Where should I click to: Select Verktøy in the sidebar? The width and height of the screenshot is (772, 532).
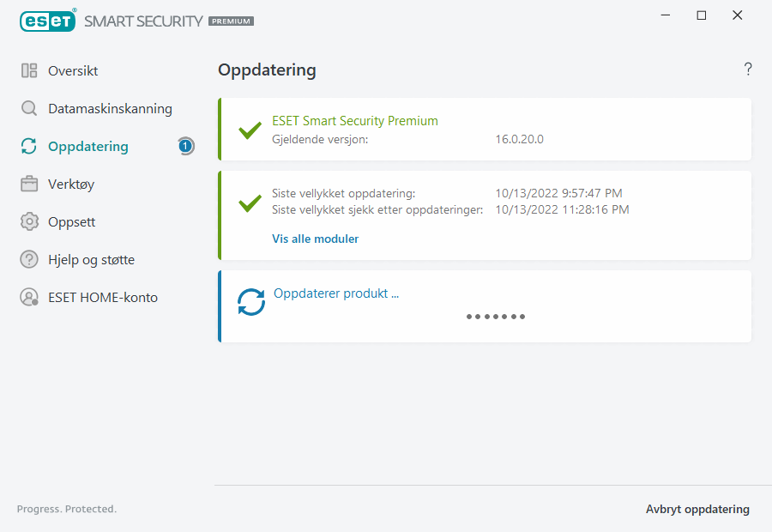(71, 184)
